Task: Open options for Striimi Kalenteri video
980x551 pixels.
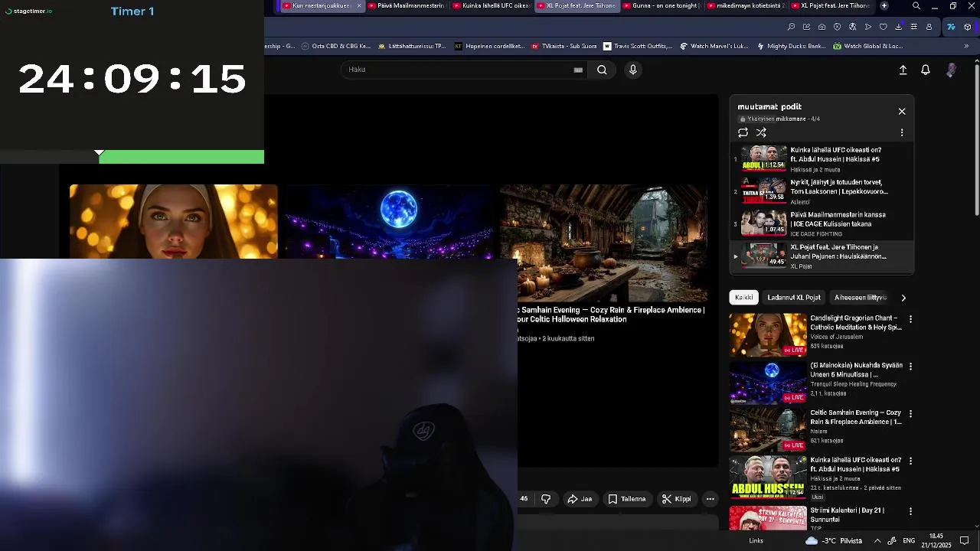Action: point(910,511)
